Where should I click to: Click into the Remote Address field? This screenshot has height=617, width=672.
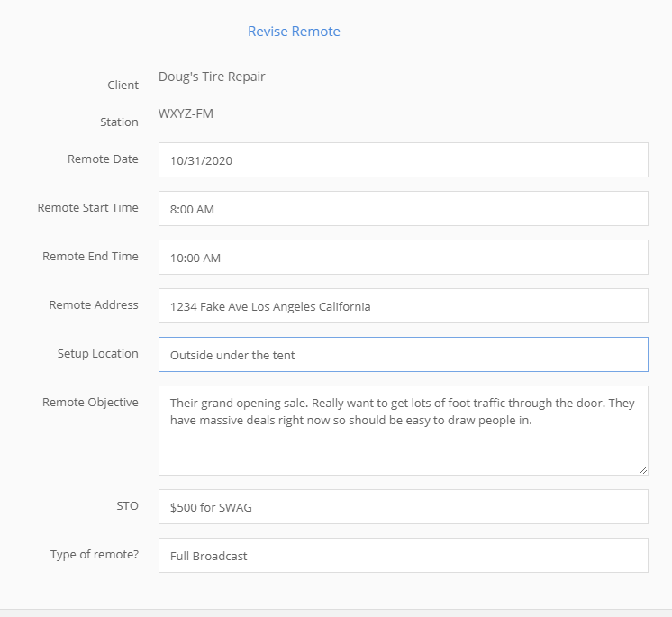tap(403, 306)
